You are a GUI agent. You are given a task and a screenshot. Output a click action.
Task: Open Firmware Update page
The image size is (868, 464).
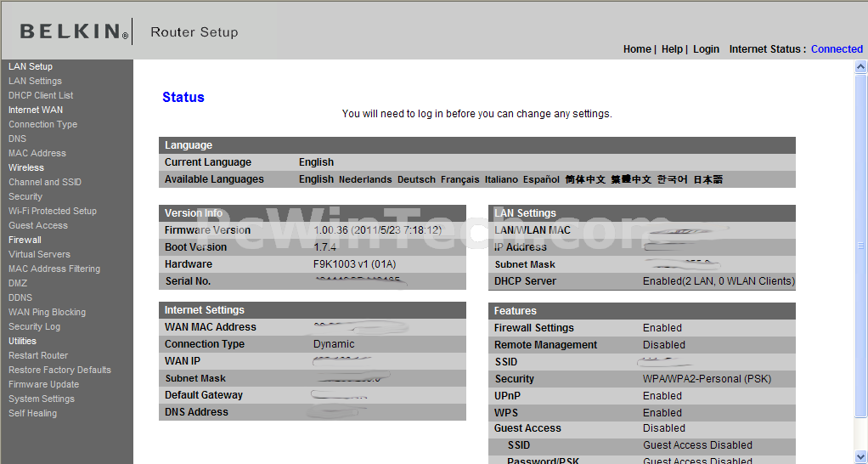(43, 384)
